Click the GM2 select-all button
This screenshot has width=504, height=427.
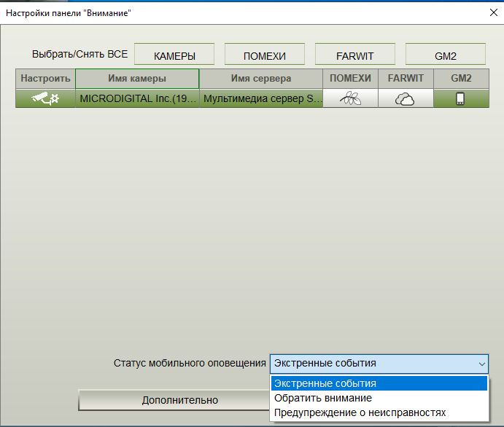[x=446, y=54]
